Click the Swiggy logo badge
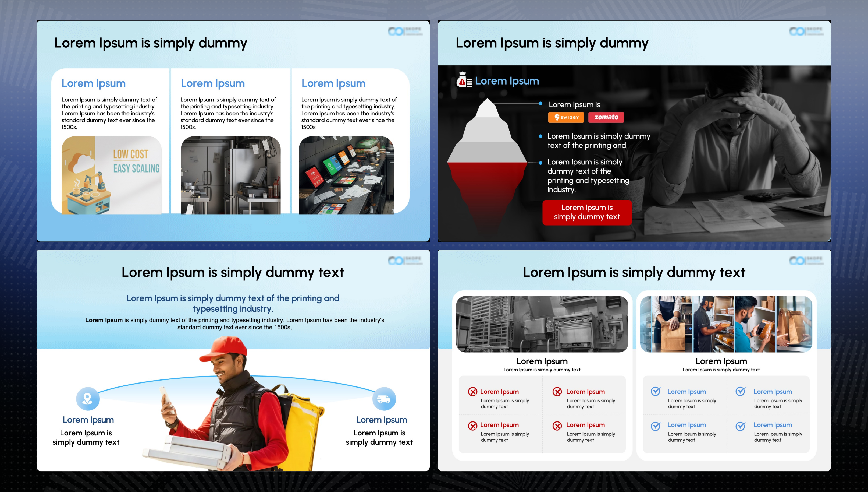Viewport: 868px width, 492px height. [566, 117]
